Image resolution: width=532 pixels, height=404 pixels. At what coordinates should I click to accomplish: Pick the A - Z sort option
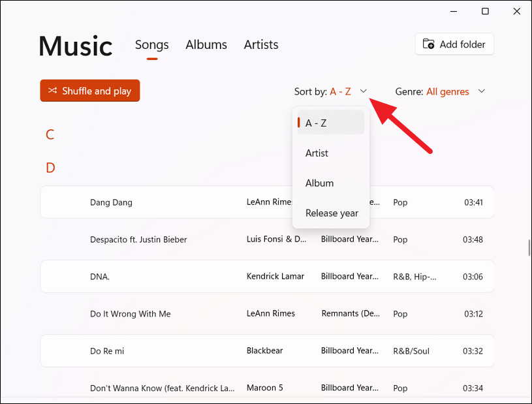(x=316, y=123)
